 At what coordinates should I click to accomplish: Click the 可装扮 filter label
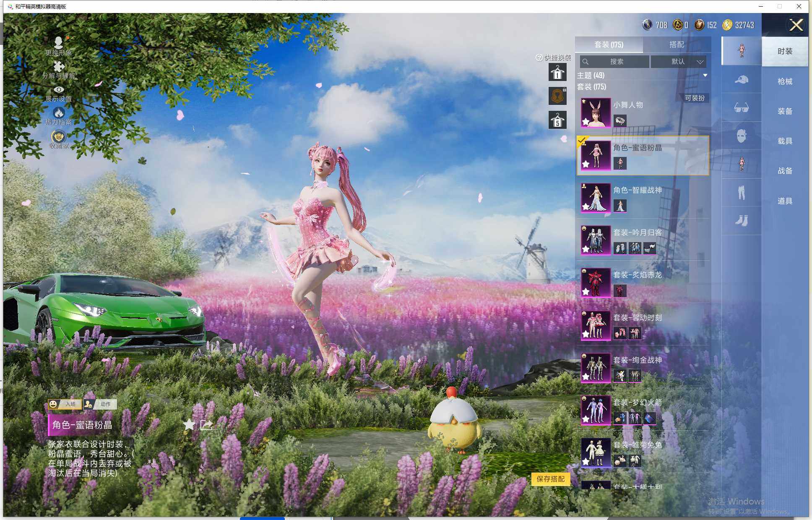click(x=694, y=98)
